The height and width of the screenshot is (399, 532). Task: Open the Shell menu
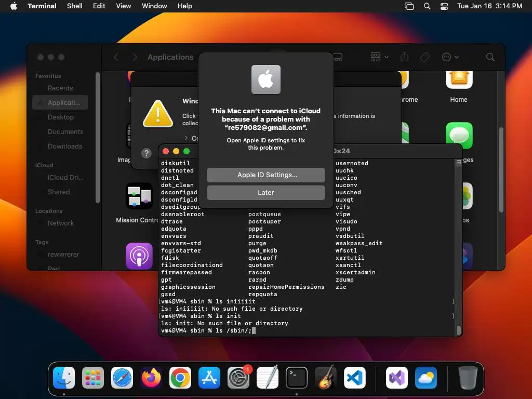click(x=75, y=6)
